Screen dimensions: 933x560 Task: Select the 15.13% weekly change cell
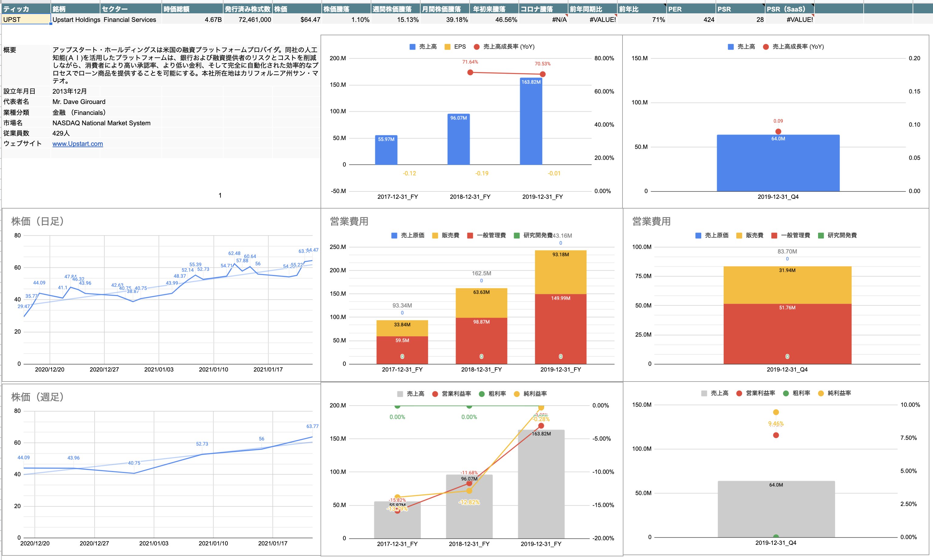396,19
